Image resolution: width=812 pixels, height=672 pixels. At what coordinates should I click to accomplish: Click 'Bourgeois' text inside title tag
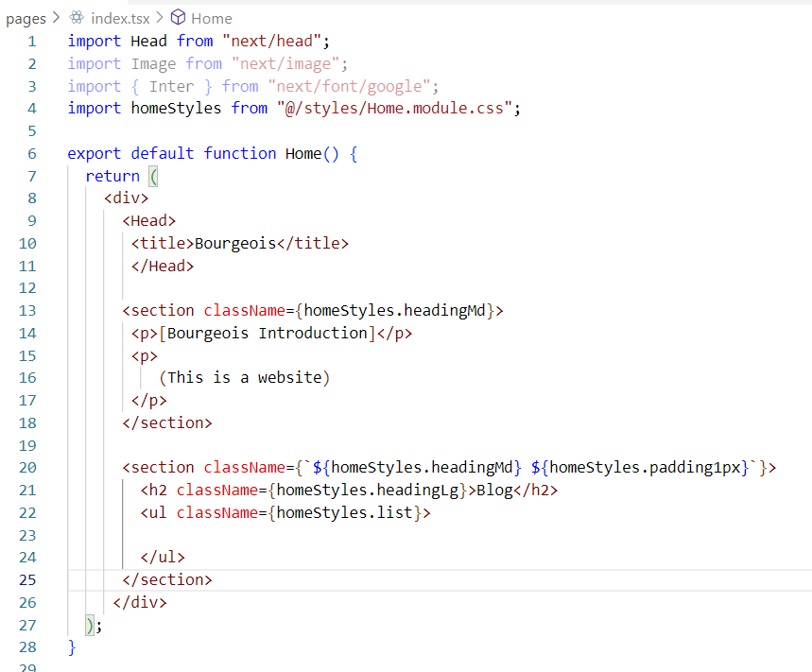(235, 243)
